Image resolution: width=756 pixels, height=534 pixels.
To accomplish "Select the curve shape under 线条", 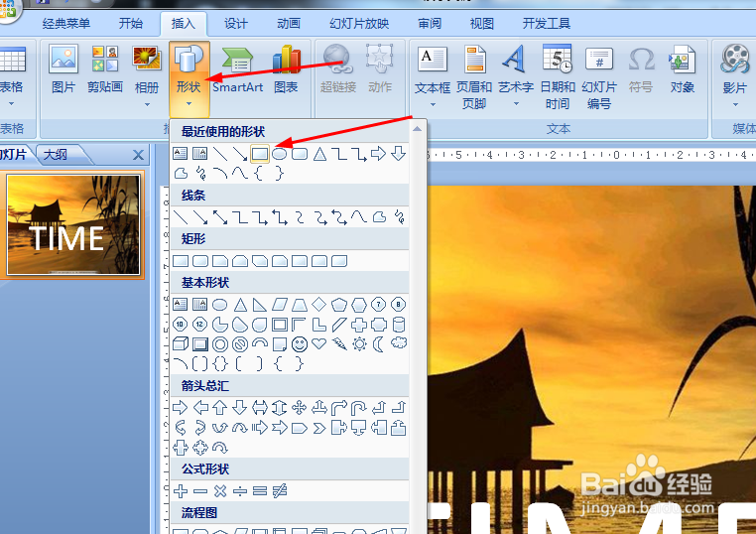I will (359, 217).
